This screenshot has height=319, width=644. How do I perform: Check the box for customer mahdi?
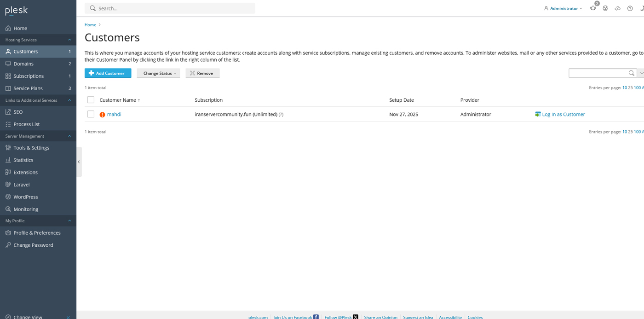point(91,114)
